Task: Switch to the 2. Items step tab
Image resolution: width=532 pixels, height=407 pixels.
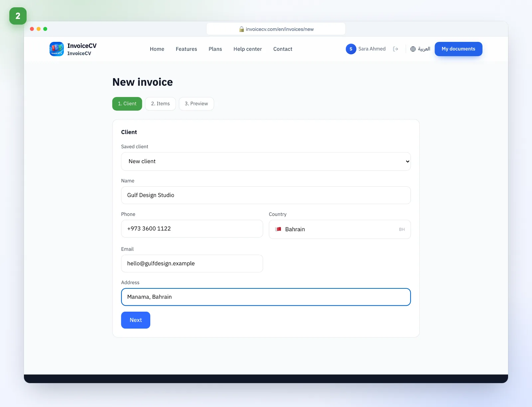Action: point(160,104)
